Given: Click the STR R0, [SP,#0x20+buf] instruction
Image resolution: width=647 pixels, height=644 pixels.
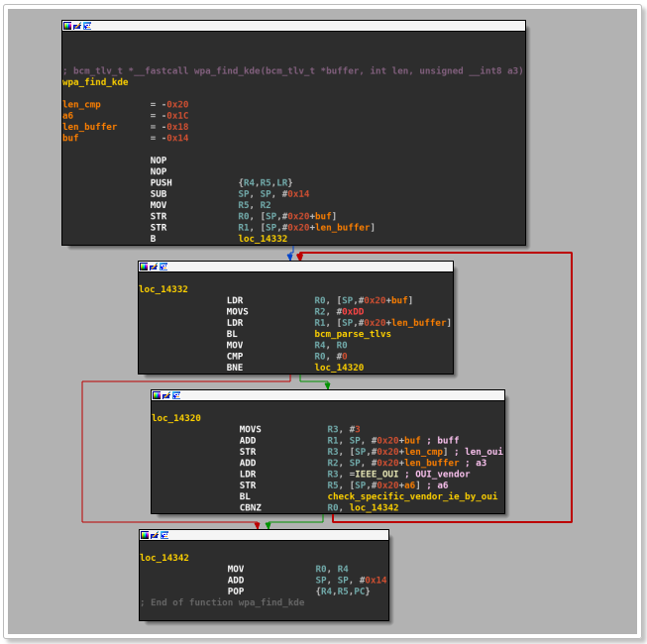Looking at the screenshot, I should point(244,216).
